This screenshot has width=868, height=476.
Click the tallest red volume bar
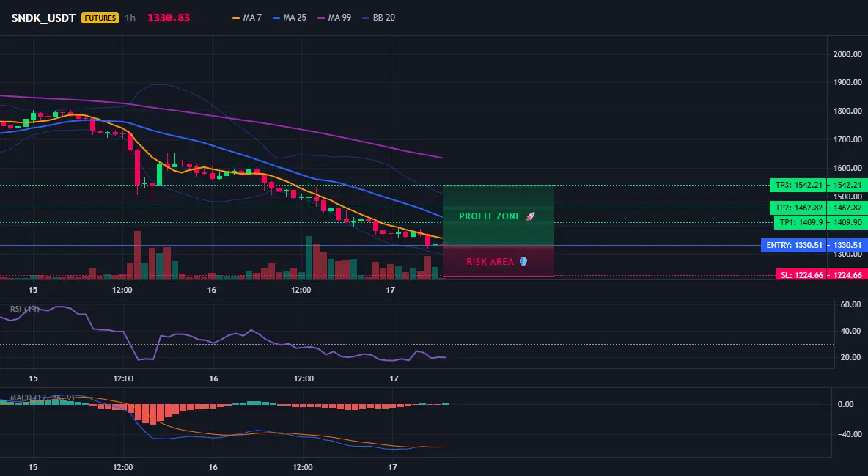tap(137, 255)
